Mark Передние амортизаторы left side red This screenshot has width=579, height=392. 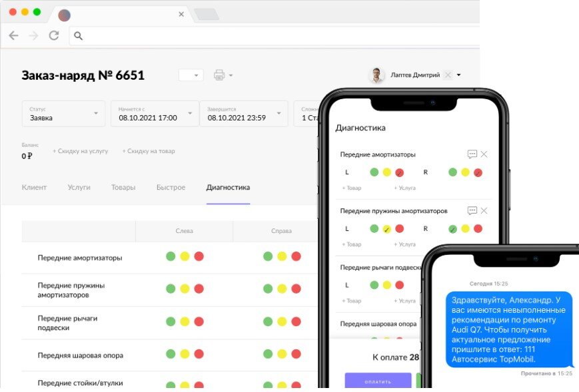click(199, 256)
